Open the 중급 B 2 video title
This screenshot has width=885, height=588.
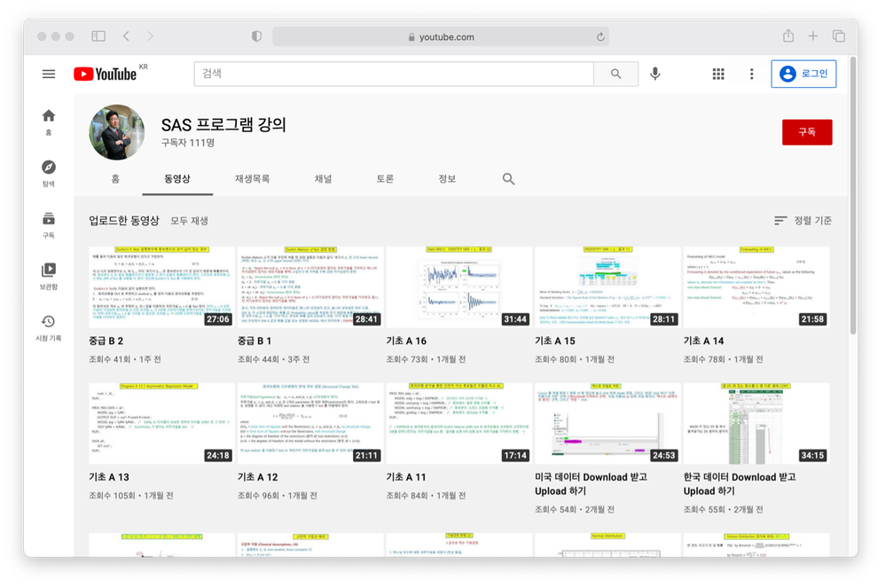coord(106,341)
